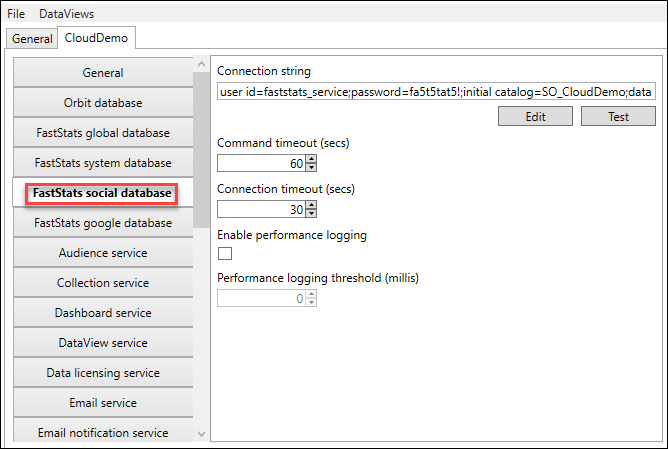The image size is (668, 449).
Task: Open the DataViews menu
Action: [66, 14]
